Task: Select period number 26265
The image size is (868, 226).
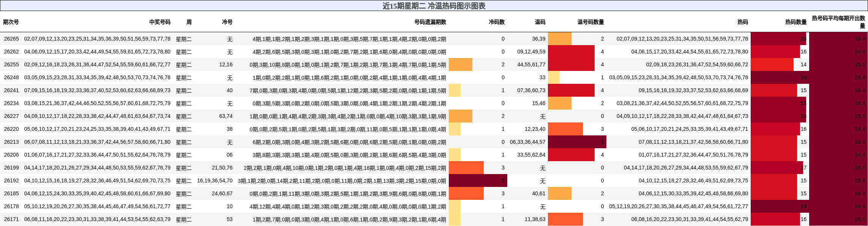Action: click(x=11, y=39)
